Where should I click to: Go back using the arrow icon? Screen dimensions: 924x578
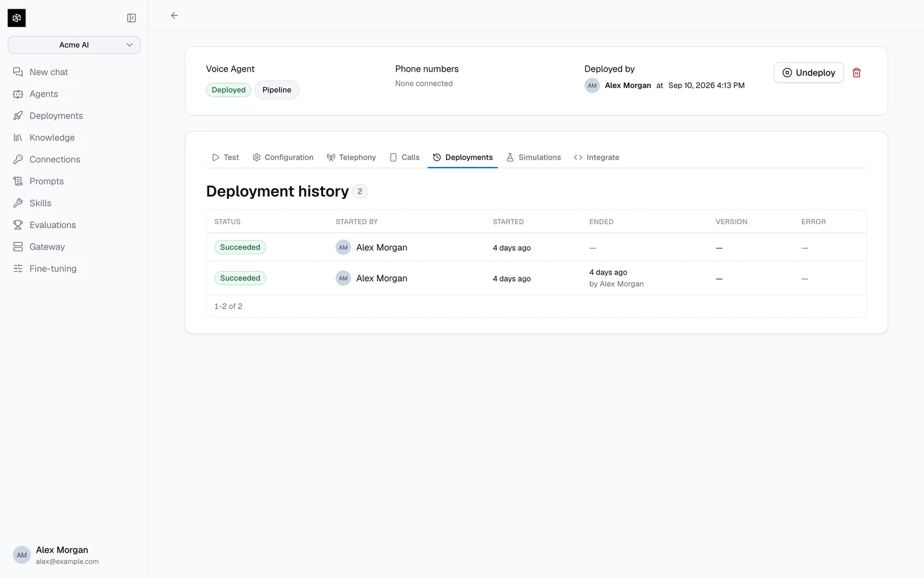(174, 16)
